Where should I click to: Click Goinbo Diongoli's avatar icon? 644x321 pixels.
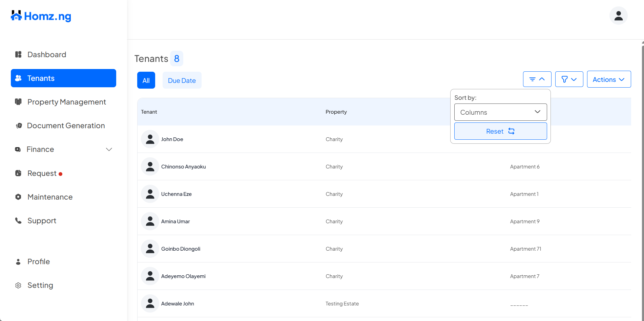click(x=150, y=249)
